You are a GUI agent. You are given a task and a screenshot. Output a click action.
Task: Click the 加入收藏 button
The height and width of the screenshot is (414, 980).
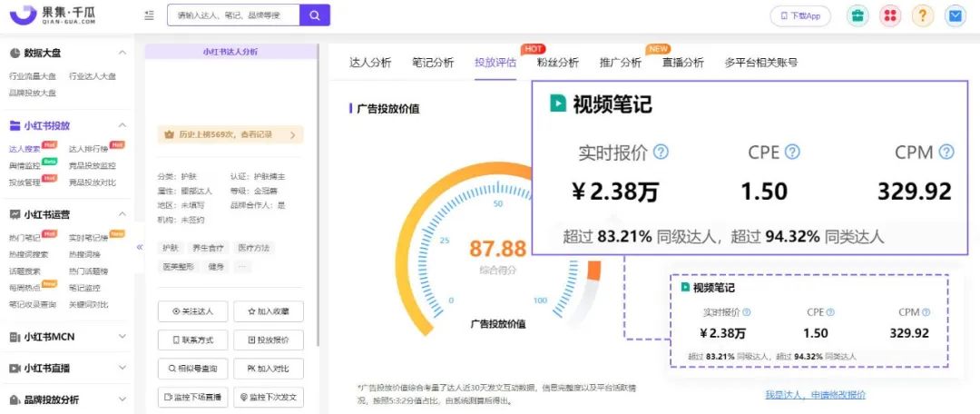(x=269, y=310)
